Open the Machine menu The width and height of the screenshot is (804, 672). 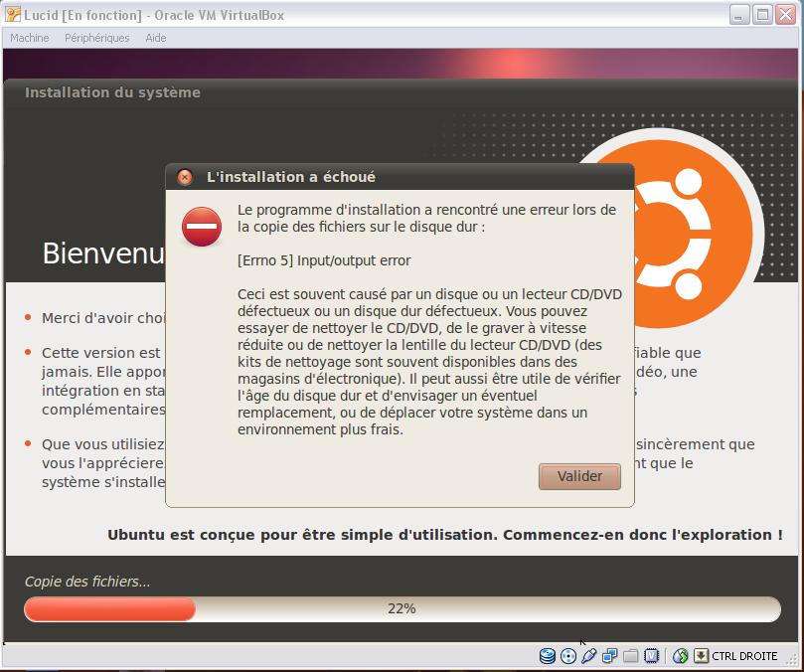point(30,38)
